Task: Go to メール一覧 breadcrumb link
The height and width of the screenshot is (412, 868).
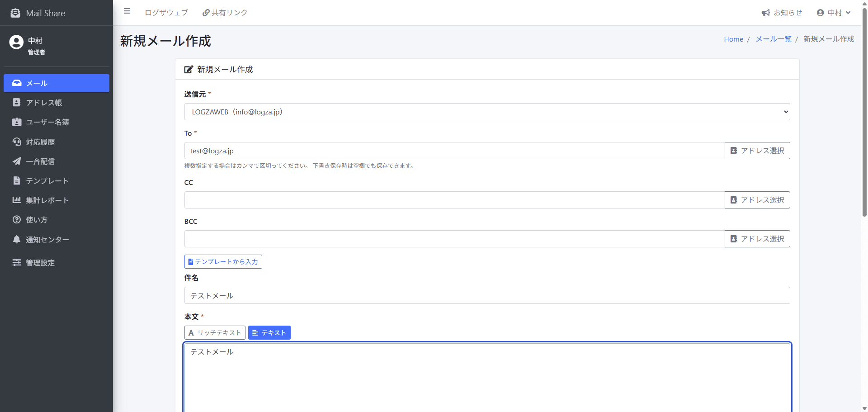Action: [x=774, y=39]
